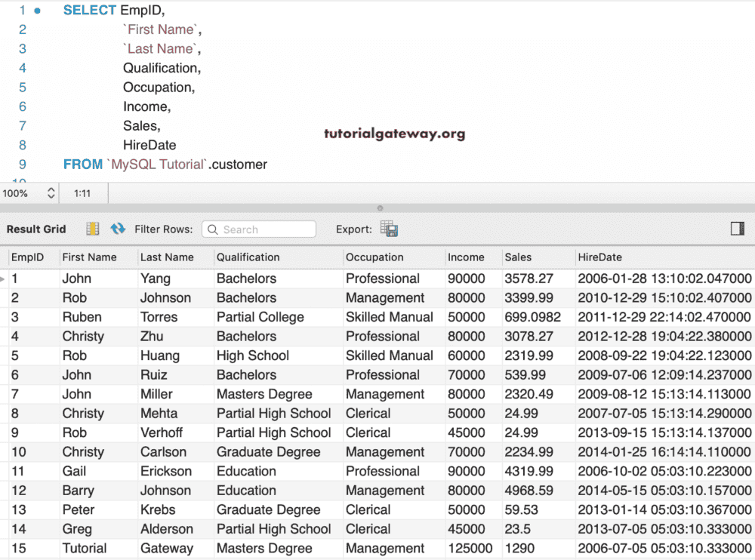Click the search magnifier icon

click(x=212, y=229)
